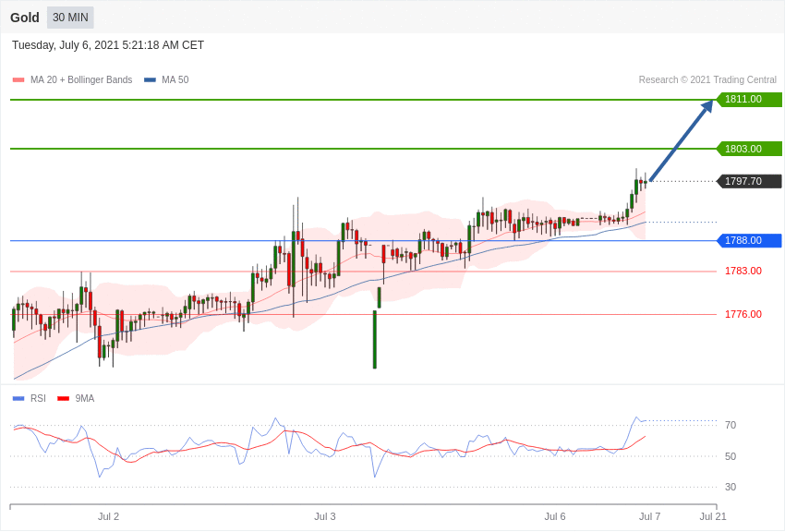
Task: Click the MA 50 legend label
Action: coord(175,79)
